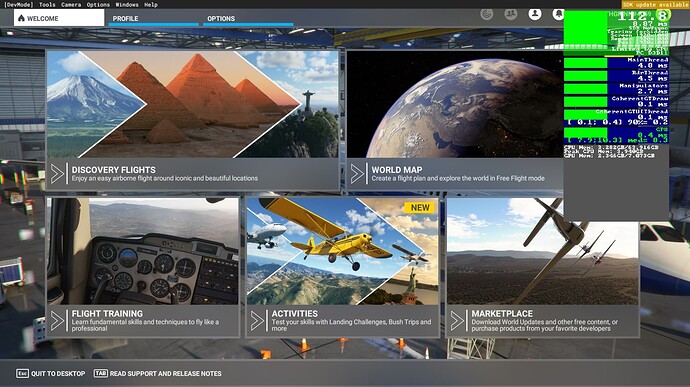Click the Discovery Flights arrow icon
Viewport: 690px width, 387px height.
coord(57,174)
